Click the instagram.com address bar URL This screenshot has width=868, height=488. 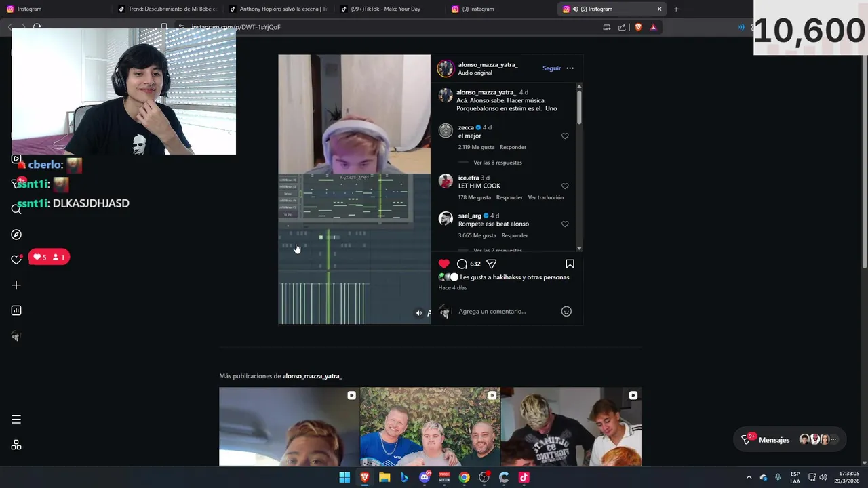[236, 27]
